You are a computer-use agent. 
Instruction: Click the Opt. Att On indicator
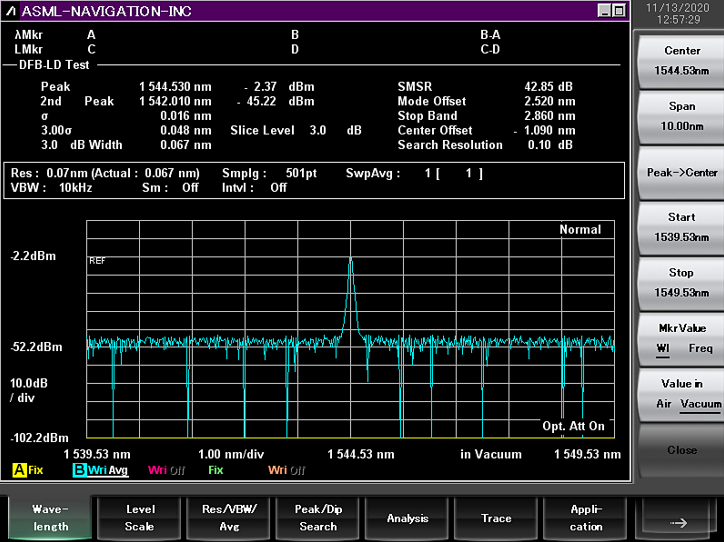coord(573,426)
